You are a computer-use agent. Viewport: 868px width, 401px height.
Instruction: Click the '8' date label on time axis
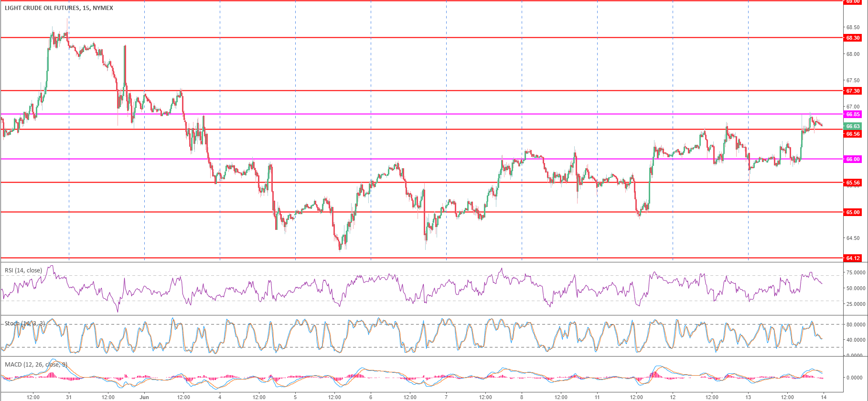(522, 397)
